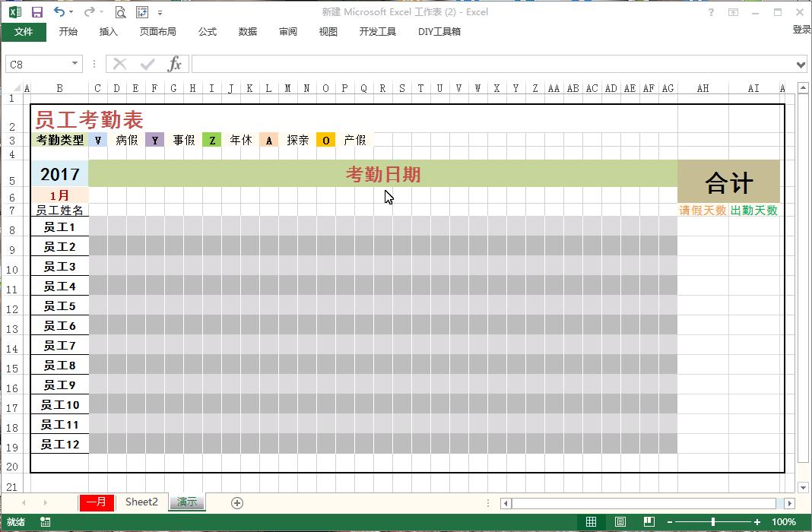Click the New Sheet plus button
The image size is (812, 532).
[236, 502]
